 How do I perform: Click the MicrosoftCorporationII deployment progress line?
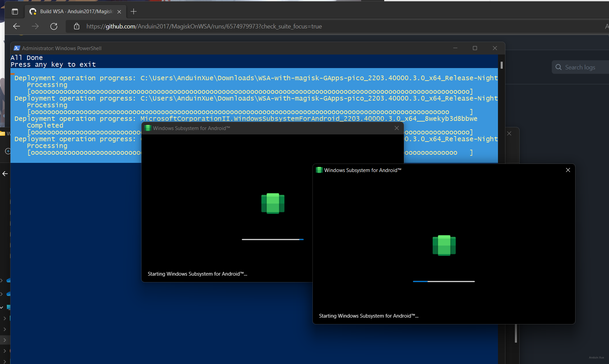click(x=246, y=119)
